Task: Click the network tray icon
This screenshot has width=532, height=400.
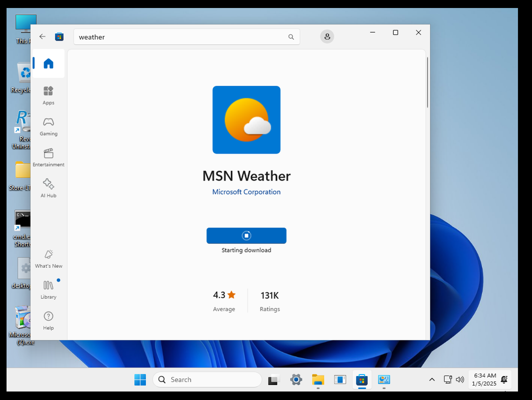Action: pos(447,379)
